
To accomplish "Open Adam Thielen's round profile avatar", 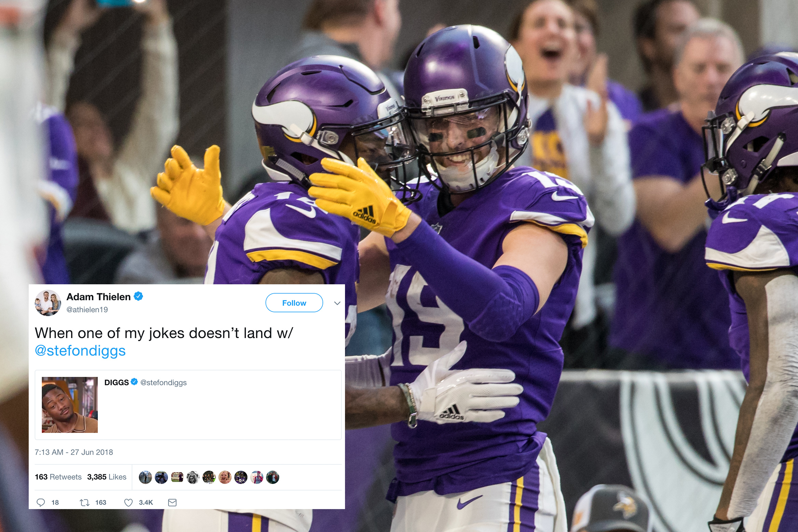I will (x=48, y=303).
